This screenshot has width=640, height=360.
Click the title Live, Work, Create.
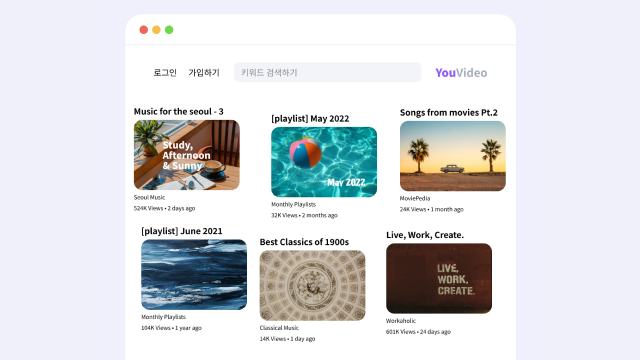tap(425, 235)
